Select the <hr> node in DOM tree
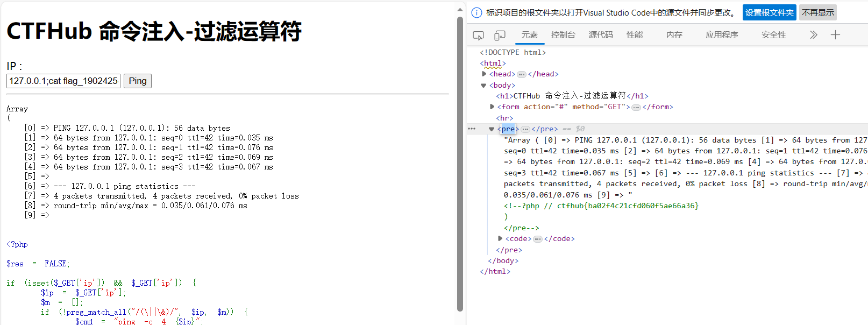 coord(504,118)
